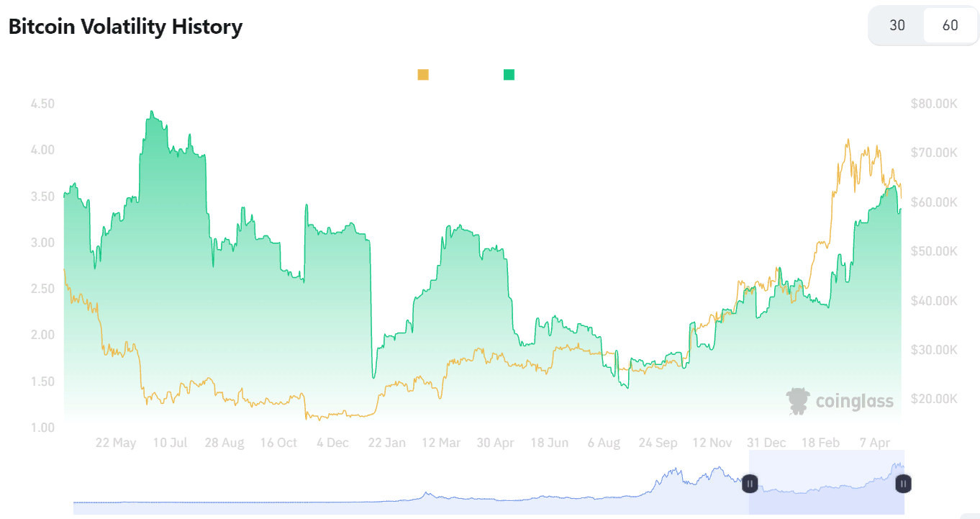Click the right range selector handle
This screenshot has height=519, width=980.
click(904, 484)
